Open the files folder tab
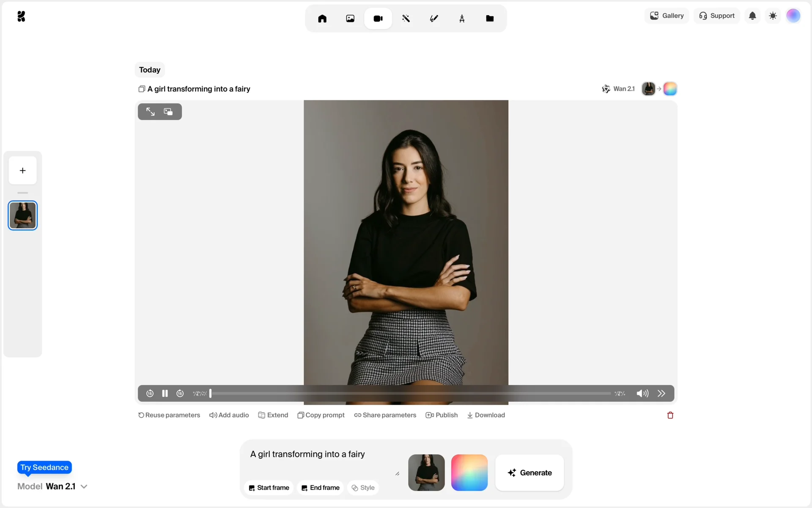812x508 pixels. point(490,19)
